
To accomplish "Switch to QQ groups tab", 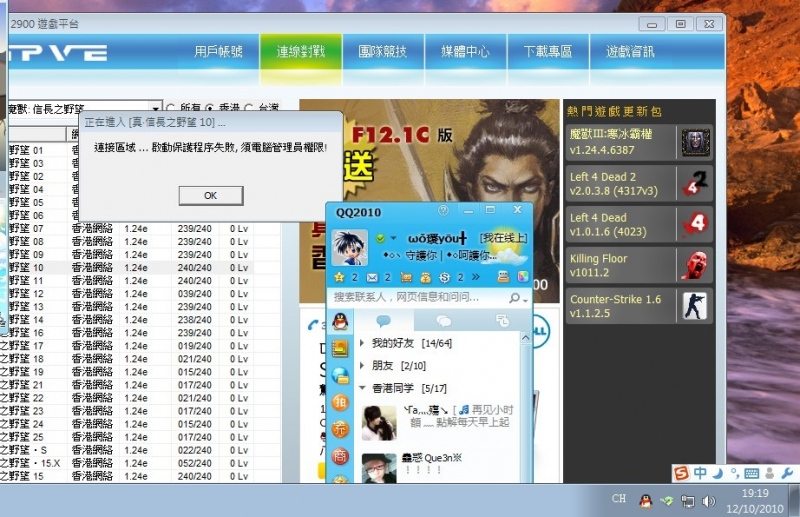I will (x=443, y=321).
